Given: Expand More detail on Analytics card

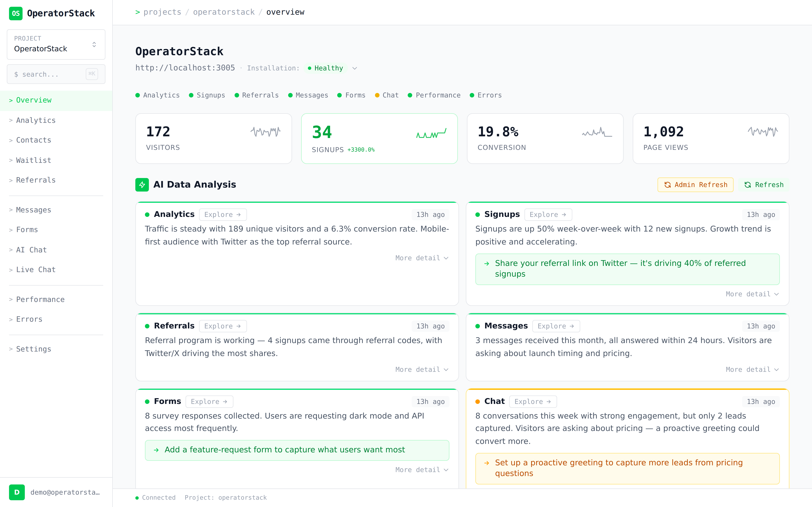Looking at the screenshot, I should [421, 258].
